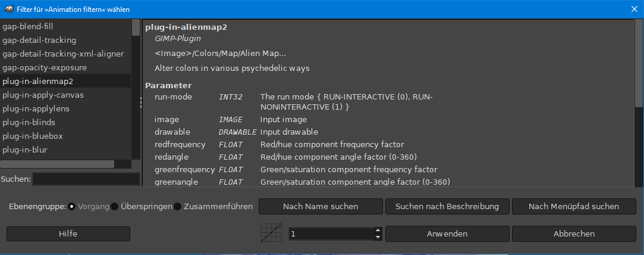Click the filter list vertical scrollbar thumb
Viewport: 644px width, 255px height.
(x=136, y=27)
